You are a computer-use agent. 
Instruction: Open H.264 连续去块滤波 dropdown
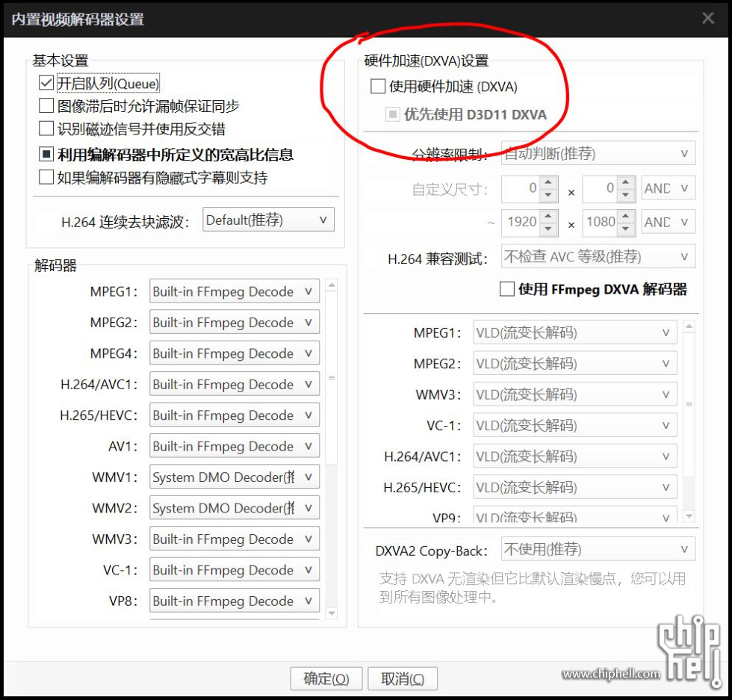pos(268,220)
